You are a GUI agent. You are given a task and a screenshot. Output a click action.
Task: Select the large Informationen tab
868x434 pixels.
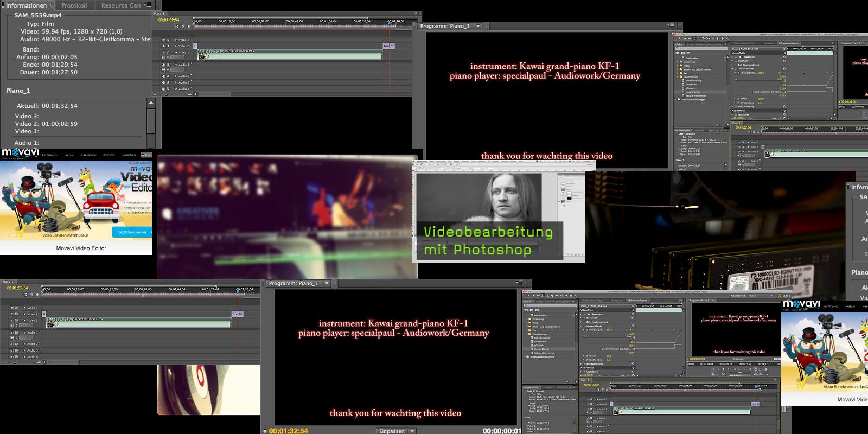tap(26, 5)
